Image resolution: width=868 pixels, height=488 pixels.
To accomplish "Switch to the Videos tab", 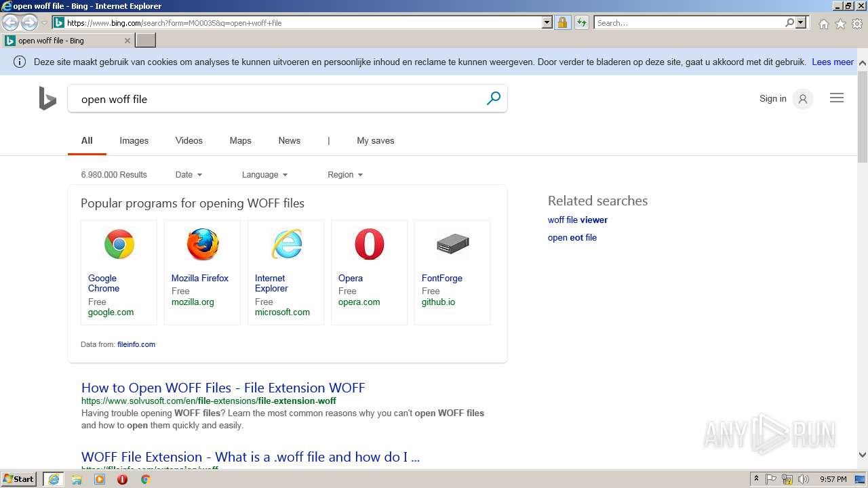I will coord(189,141).
